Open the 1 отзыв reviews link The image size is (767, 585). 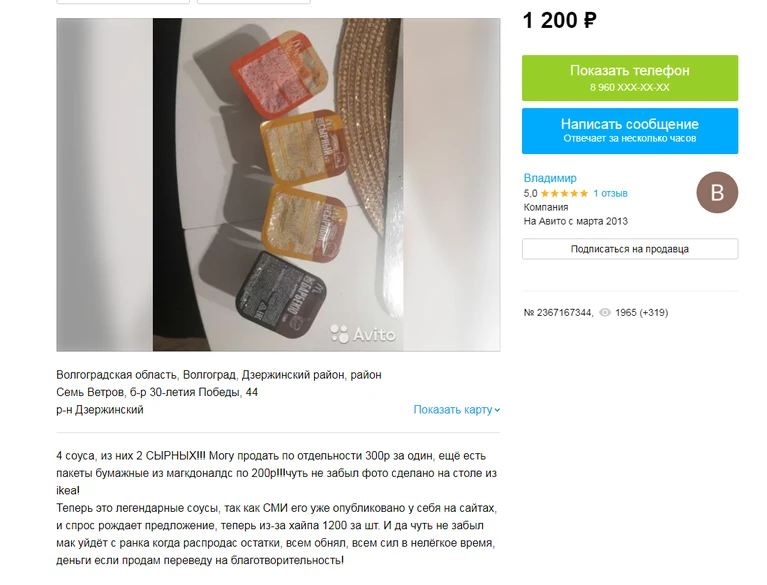[x=610, y=193]
